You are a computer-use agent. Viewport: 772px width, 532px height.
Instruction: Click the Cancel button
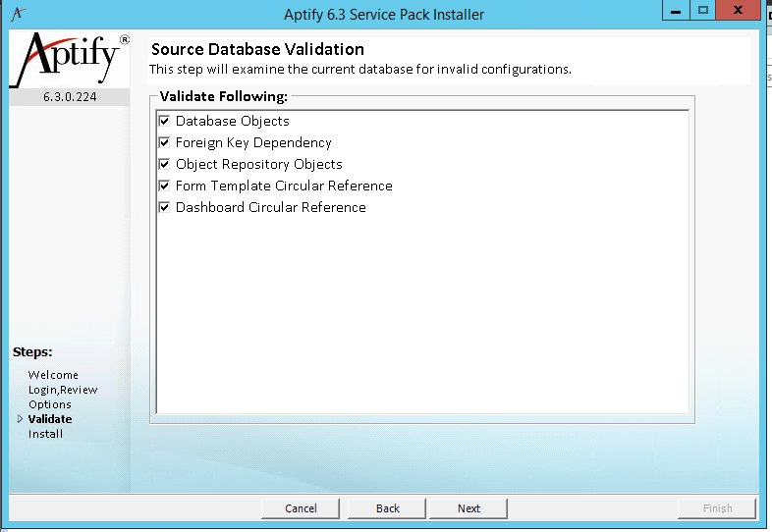tap(301, 508)
